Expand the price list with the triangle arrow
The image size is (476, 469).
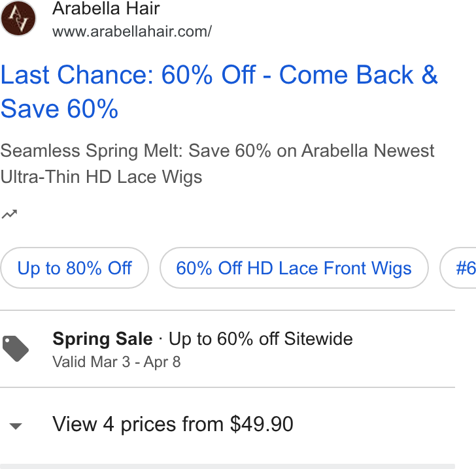point(16,426)
